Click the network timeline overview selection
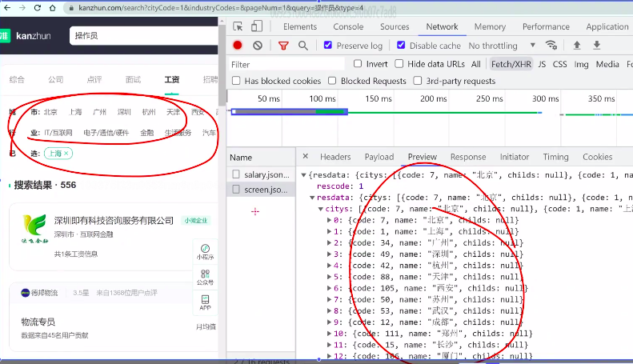 [x=289, y=112]
